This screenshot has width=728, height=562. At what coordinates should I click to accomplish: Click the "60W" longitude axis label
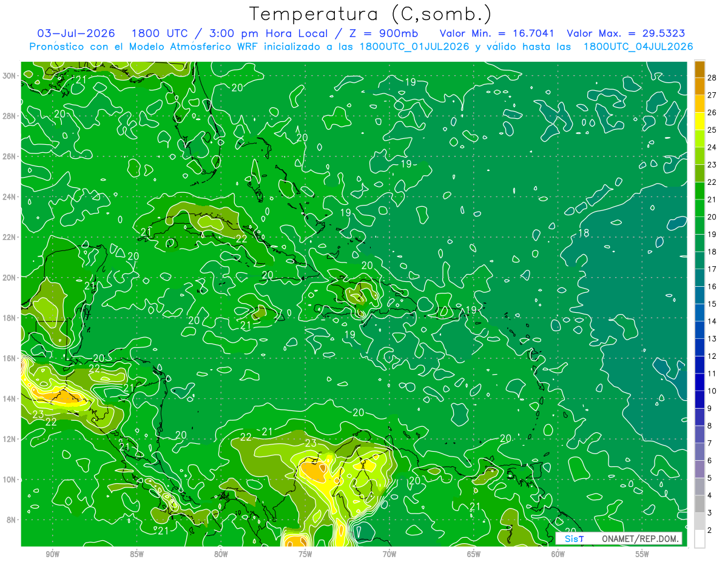pyautogui.click(x=558, y=554)
